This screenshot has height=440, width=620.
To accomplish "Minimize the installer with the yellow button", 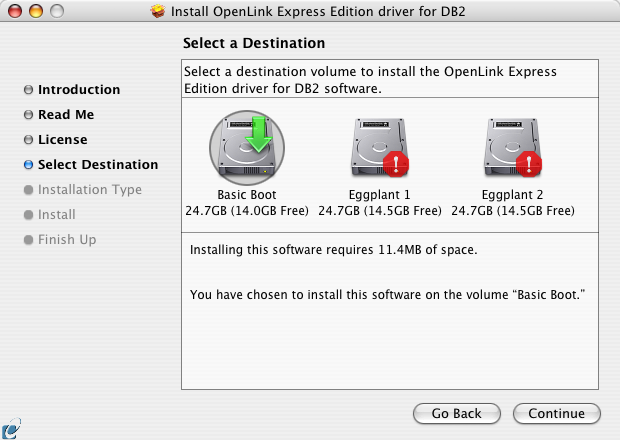I will pyautogui.click(x=36, y=11).
